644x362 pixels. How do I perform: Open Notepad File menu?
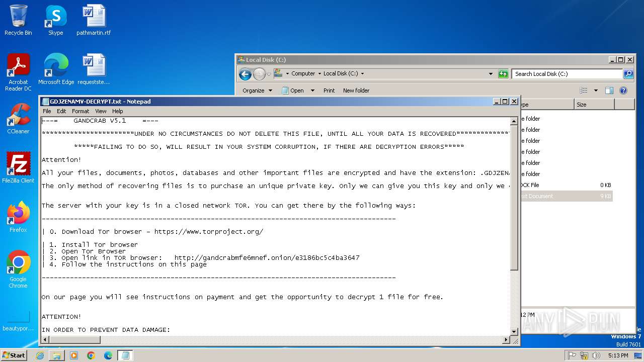coord(47,111)
